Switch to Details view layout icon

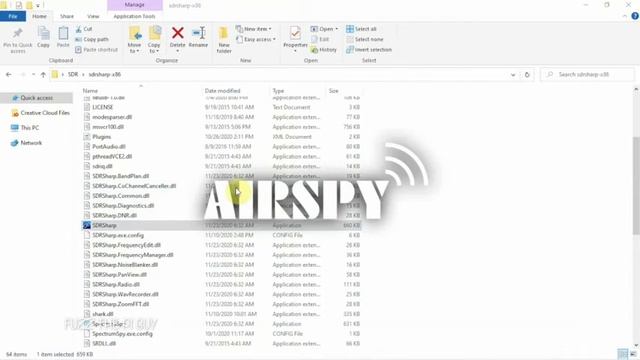622,354
